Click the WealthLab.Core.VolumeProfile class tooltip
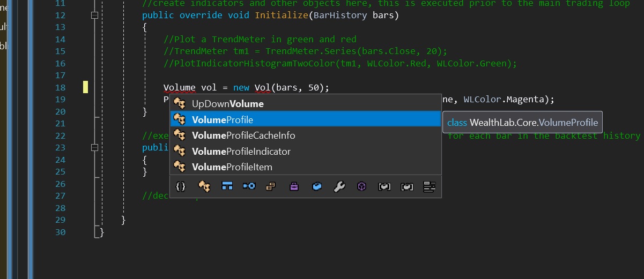This screenshot has height=279, width=644. [523, 122]
